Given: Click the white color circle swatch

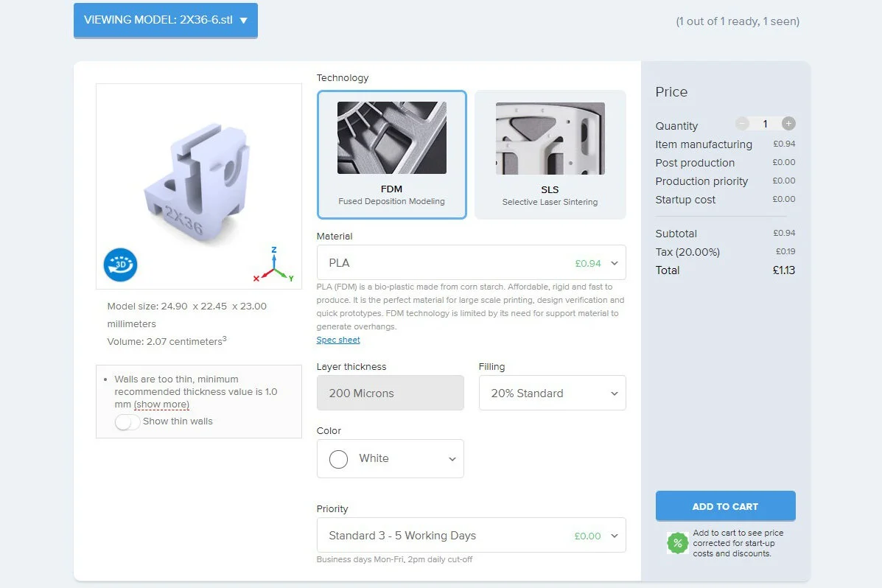Looking at the screenshot, I should coord(338,458).
